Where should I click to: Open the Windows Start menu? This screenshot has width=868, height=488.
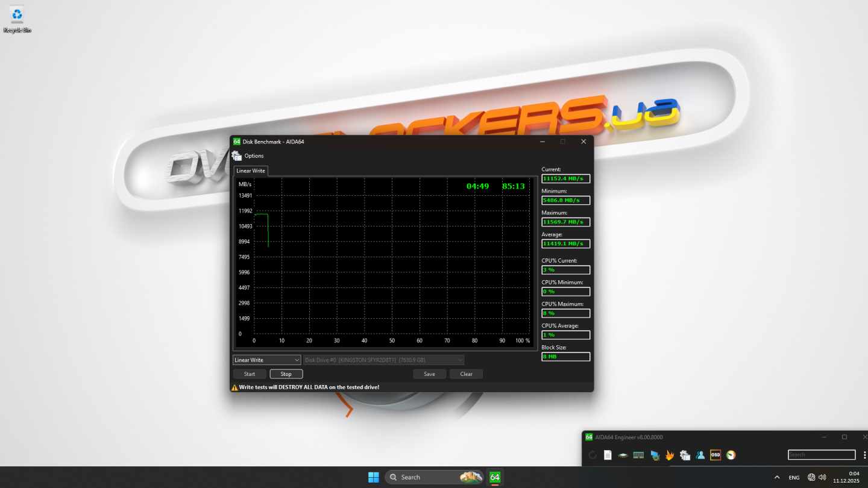(374, 477)
